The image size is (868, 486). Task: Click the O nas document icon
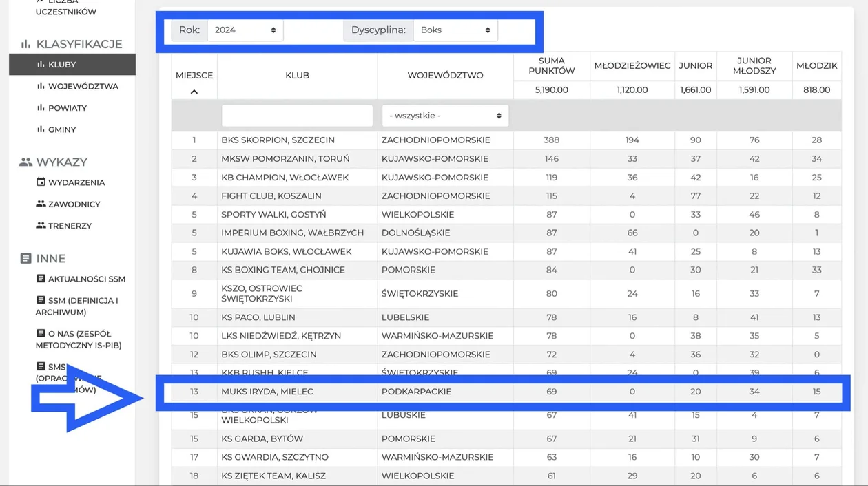pyautogui.click(x=41, y=333)
